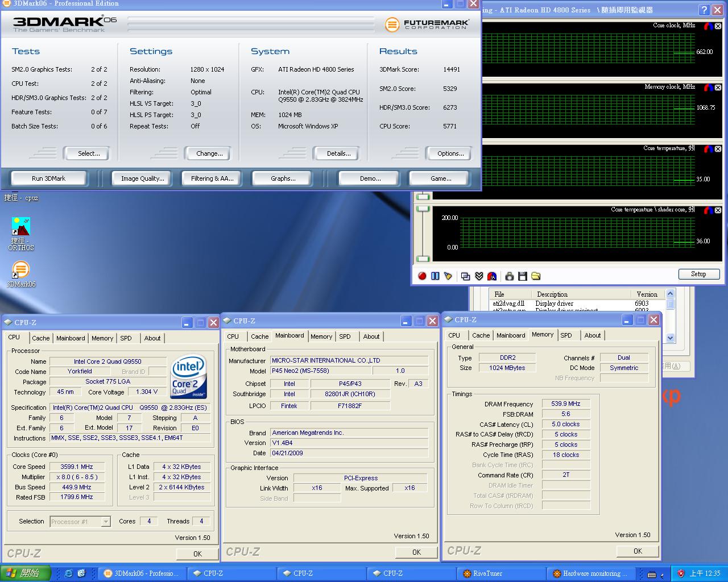Image resolution: width=728 pixels, height=582 pixels.
Task: Click help button on hardware monitoring title bar
Action: pos(704,10)
